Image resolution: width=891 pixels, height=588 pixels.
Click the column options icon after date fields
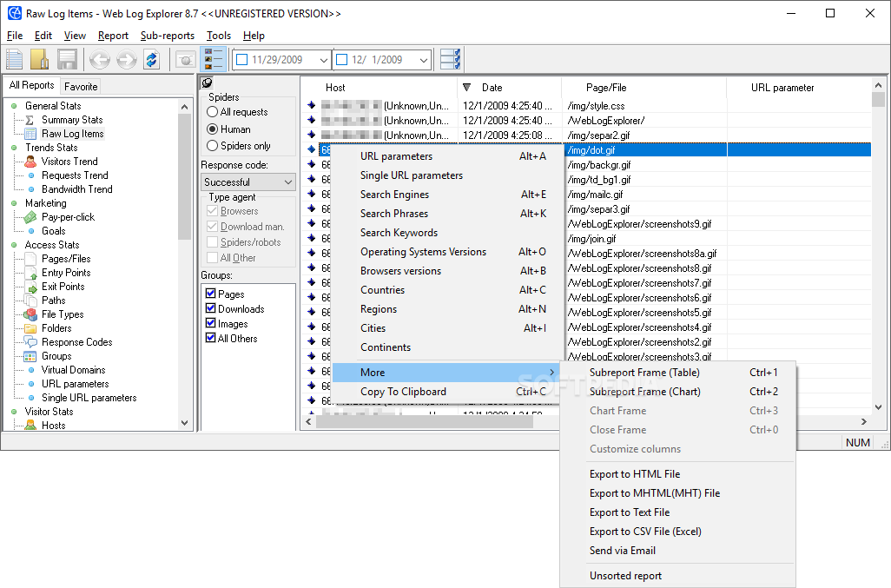click(451, 59)
